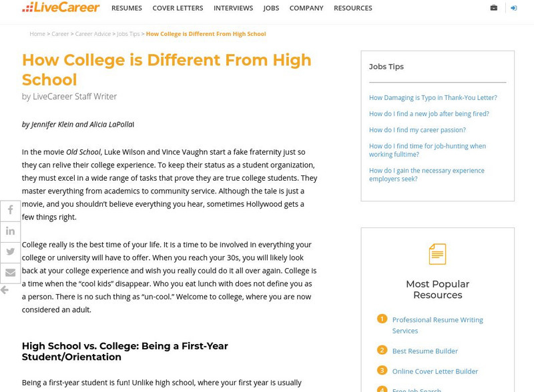The image size is (534, 392).
Task: Click the back arrow below share icons
Action: coord(7,289)
